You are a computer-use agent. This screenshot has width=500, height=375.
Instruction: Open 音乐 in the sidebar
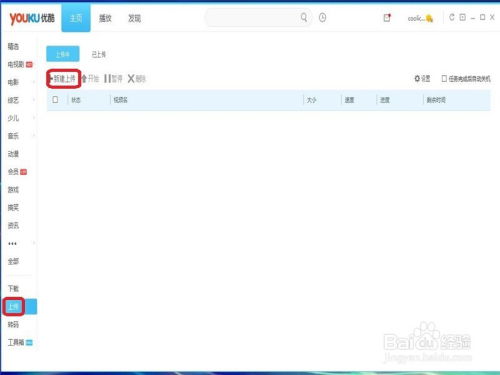pyautogui.click(x=13, y=136)
